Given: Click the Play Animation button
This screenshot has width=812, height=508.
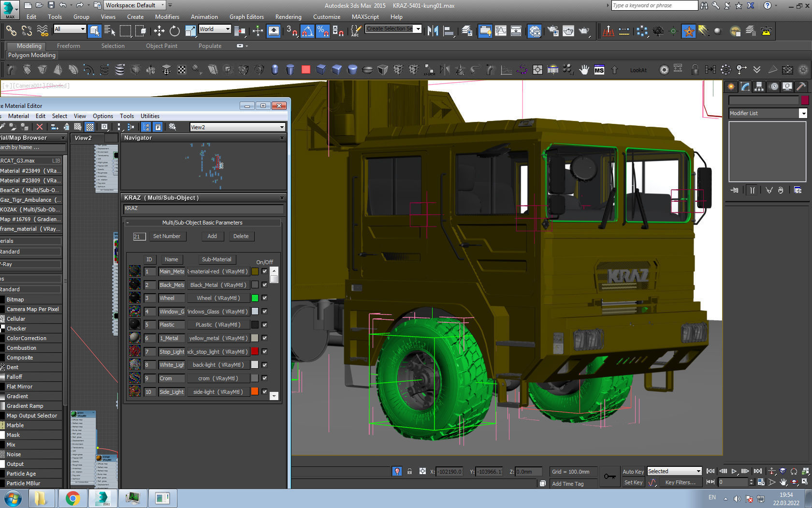Looking at the screenshot, I should (x=734, y=471).
